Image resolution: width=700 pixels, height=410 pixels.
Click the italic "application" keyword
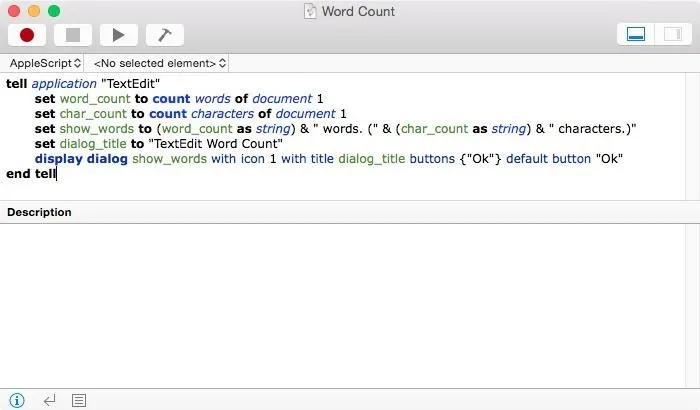click(x=64, y=84)
